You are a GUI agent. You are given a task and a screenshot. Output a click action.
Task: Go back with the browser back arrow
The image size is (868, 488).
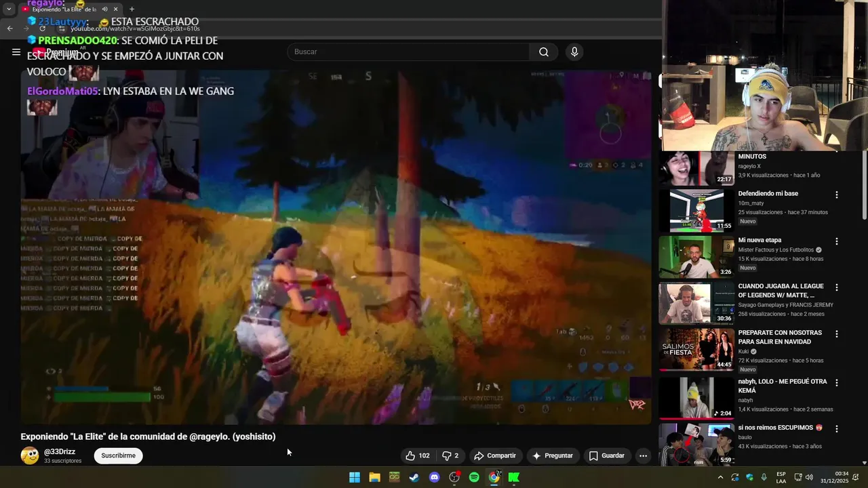click(x=9, y=28)
